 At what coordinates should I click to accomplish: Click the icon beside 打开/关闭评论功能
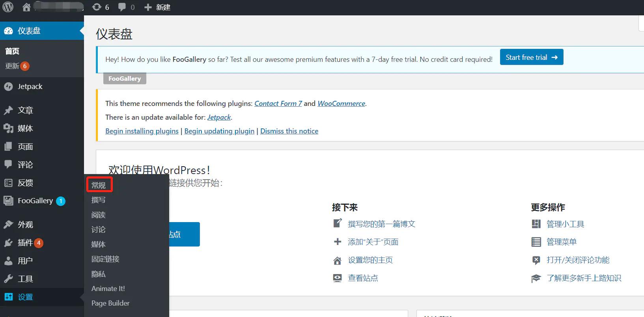pos(536,260)
